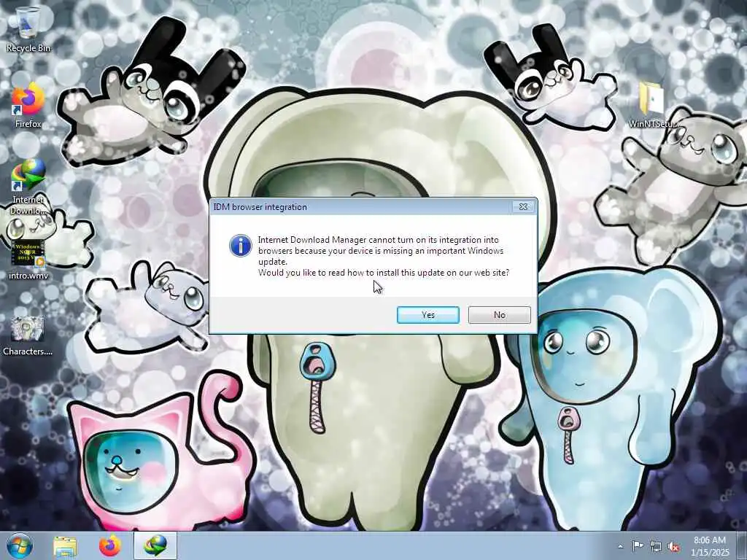Open the Windows Start menu orb

click(x=20, y=545)
